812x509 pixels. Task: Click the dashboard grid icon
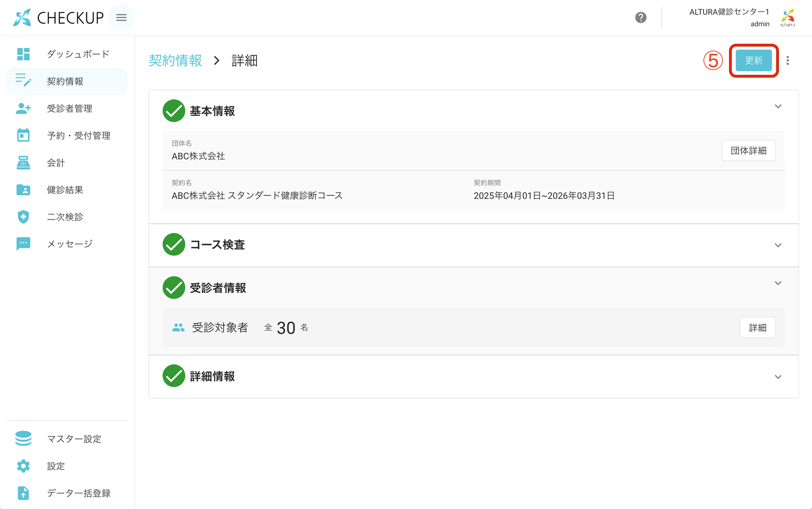(23, 54)
